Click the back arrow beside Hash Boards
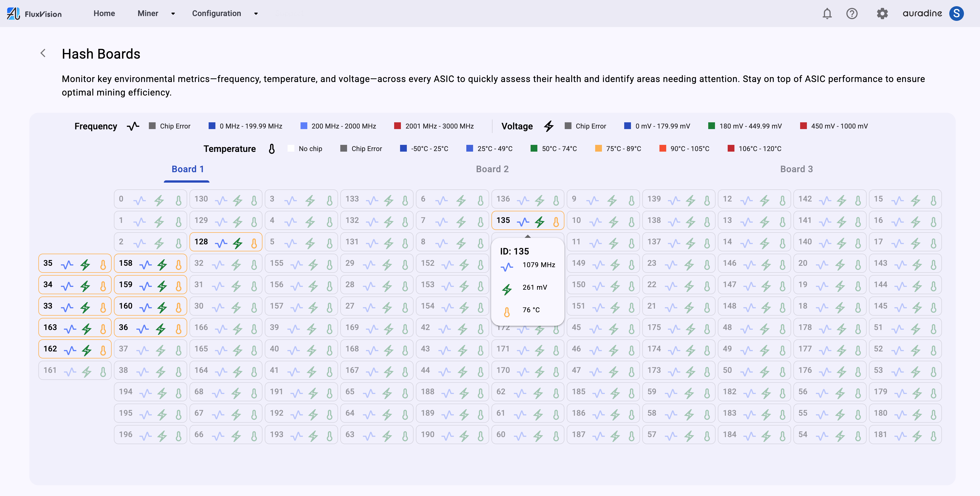This screenshot has width=980, height=496. [43, 53]
